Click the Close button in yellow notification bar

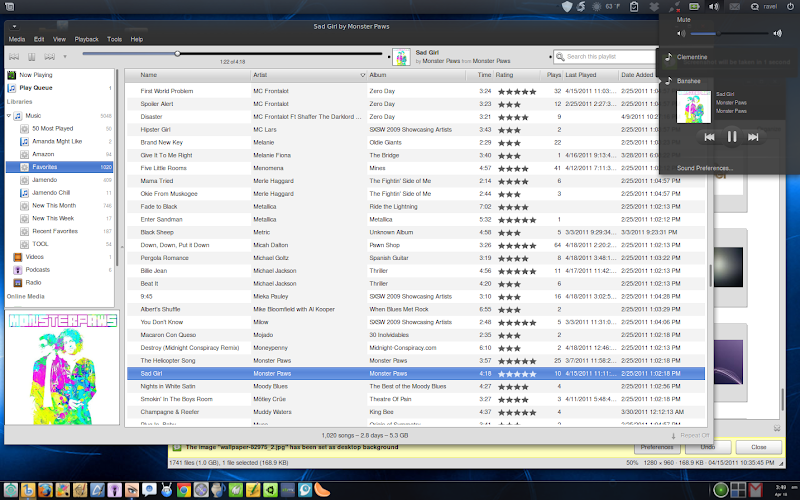(x=759, y=447)
